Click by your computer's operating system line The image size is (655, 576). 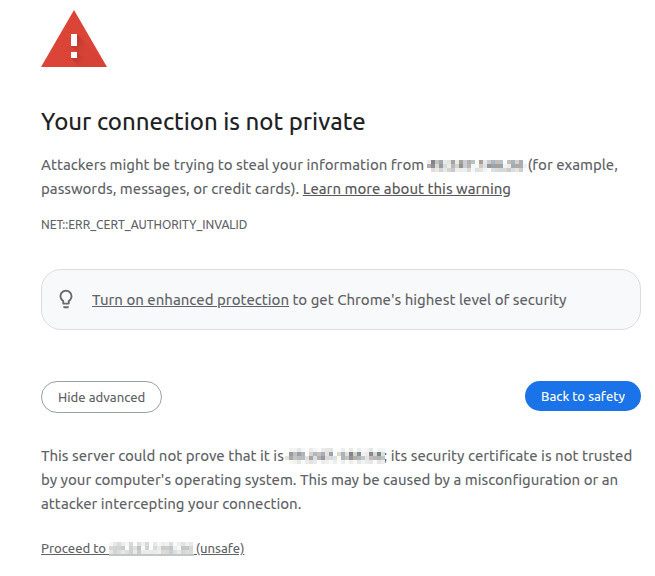coord(329,480)
